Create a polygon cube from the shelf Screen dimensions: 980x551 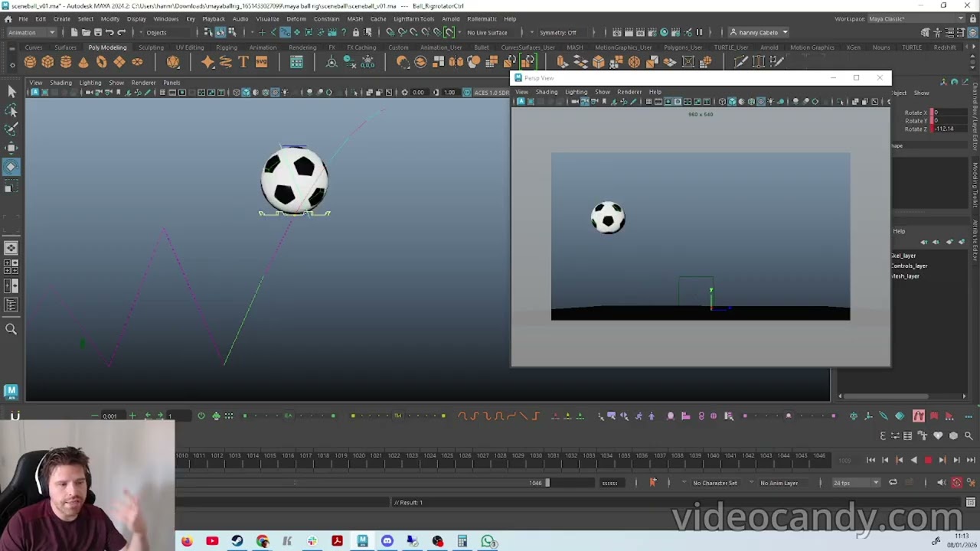(47, 62)
